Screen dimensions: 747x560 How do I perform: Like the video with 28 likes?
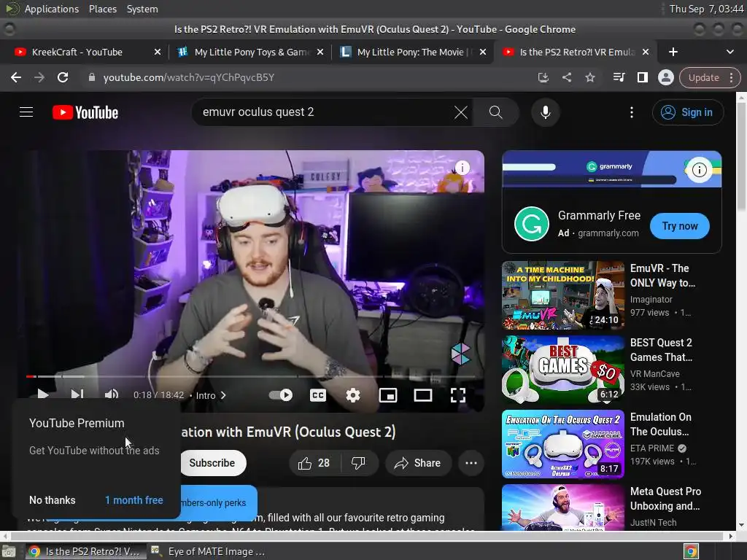314,463
